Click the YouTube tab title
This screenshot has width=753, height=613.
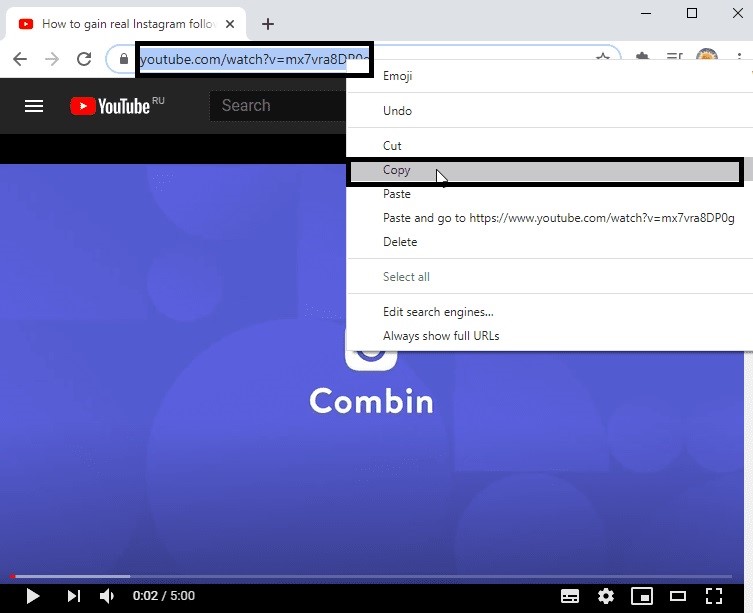coord(128,24)
